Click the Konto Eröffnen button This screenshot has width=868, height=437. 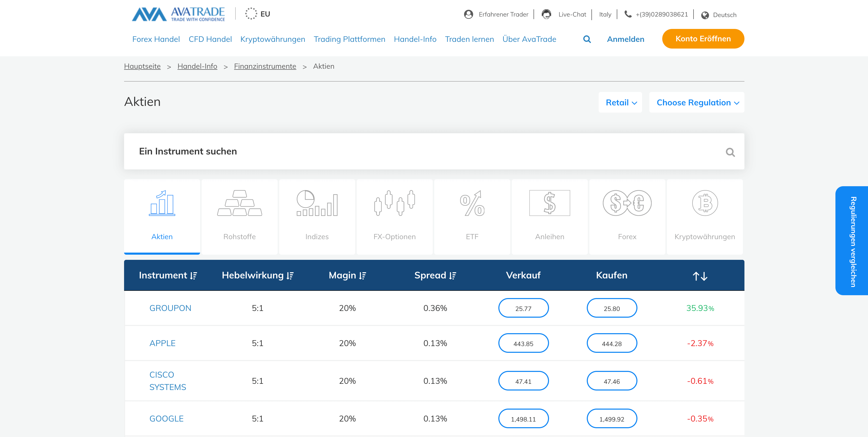(x=703, y=39)
